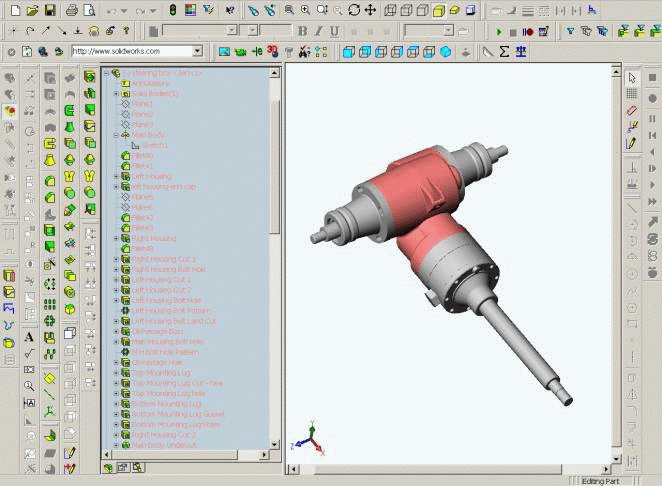Click the viewport scroll-left arrow

point(293,469)
